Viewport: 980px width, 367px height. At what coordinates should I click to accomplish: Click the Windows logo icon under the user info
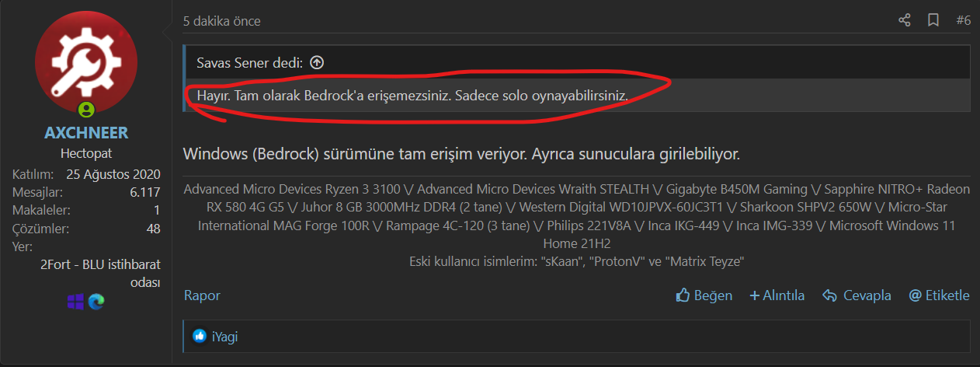[75, 302]
